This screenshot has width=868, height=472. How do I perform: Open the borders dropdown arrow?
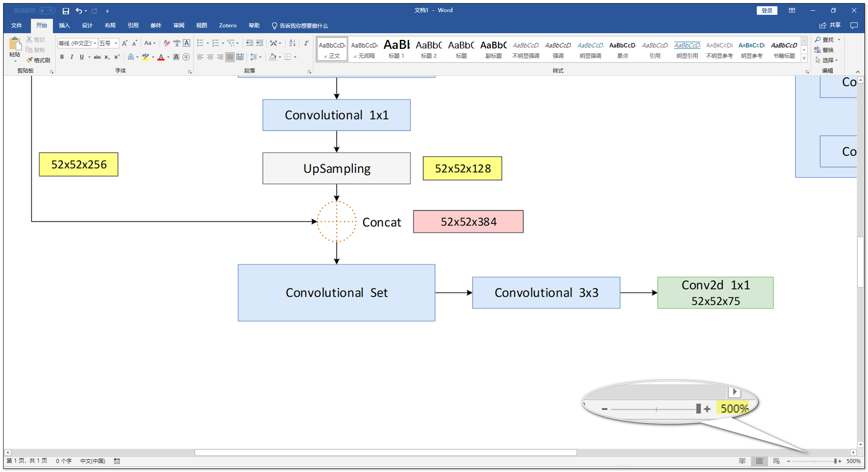pos(295,57)
